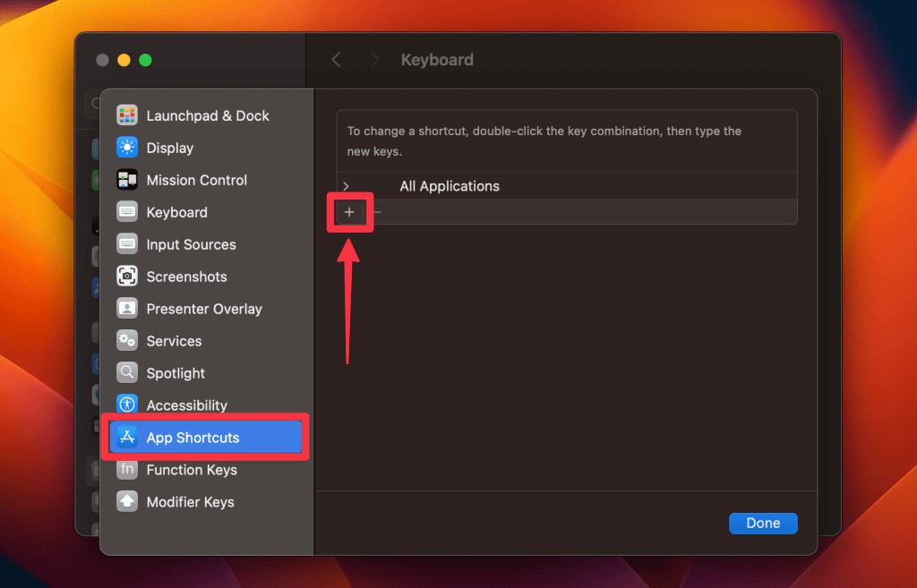Viewport: 917px width, 588px height.
Task: Click the Keyboard icon in sidebar
Action: 127,212
